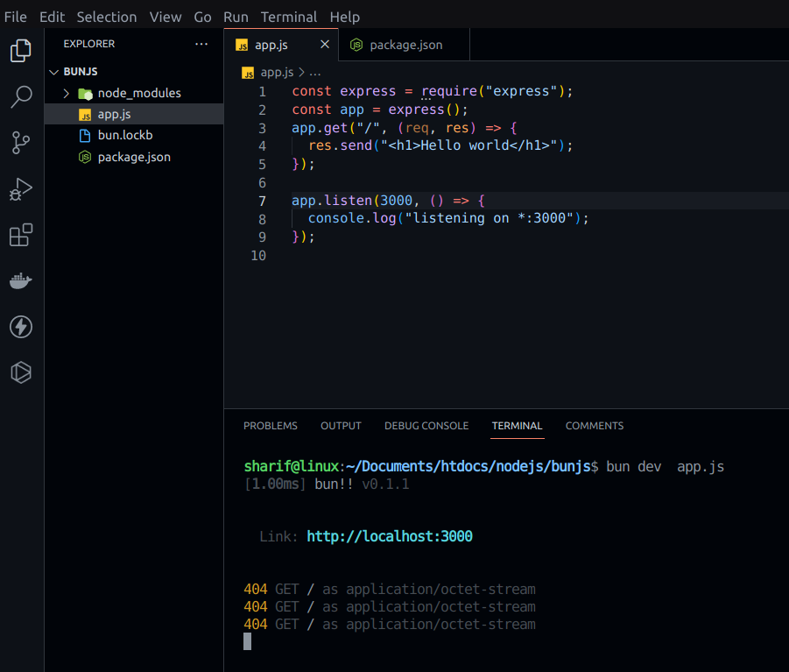Image resolution: width=789 pixels, height=672 pixels.
Task: Click the terminal cursor block
Action: pyautogui.click(x=247, y=642)
